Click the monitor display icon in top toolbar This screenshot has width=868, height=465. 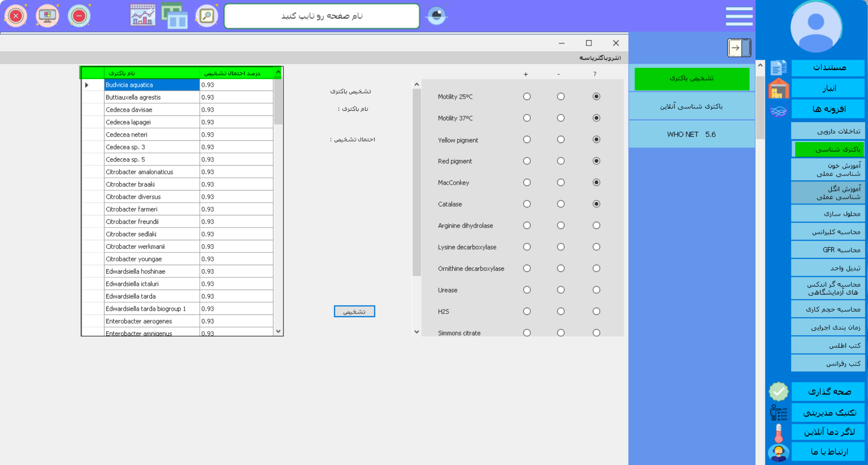click(47, 16)
